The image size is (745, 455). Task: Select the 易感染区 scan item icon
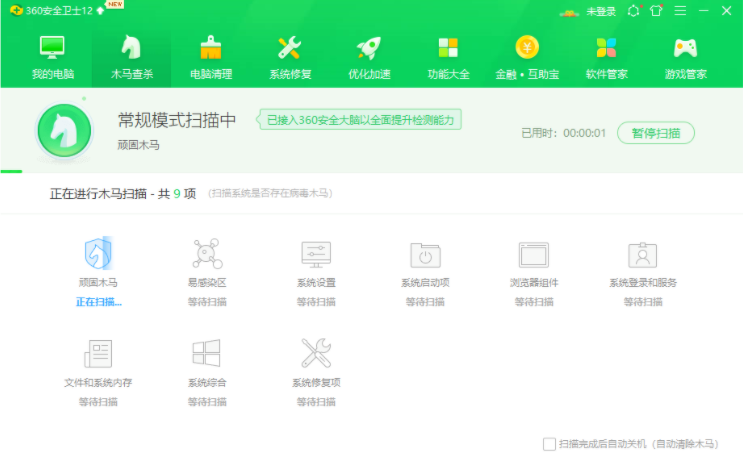[x=207, y=254]
